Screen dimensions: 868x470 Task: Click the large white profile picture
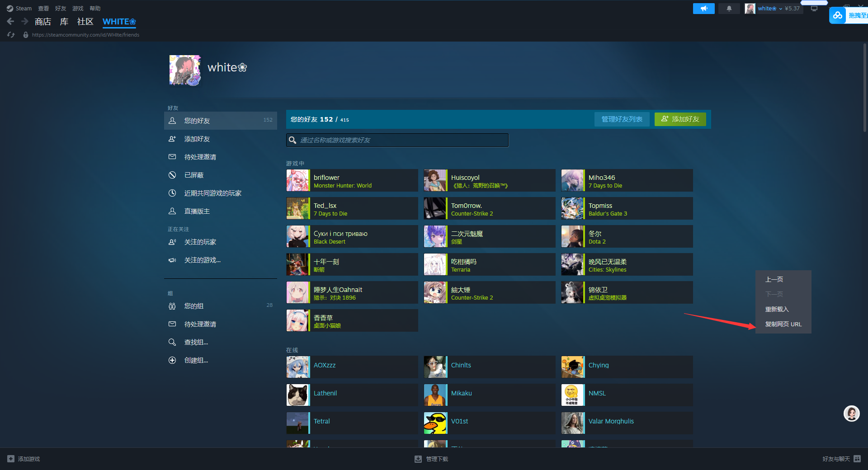(185, 70)
